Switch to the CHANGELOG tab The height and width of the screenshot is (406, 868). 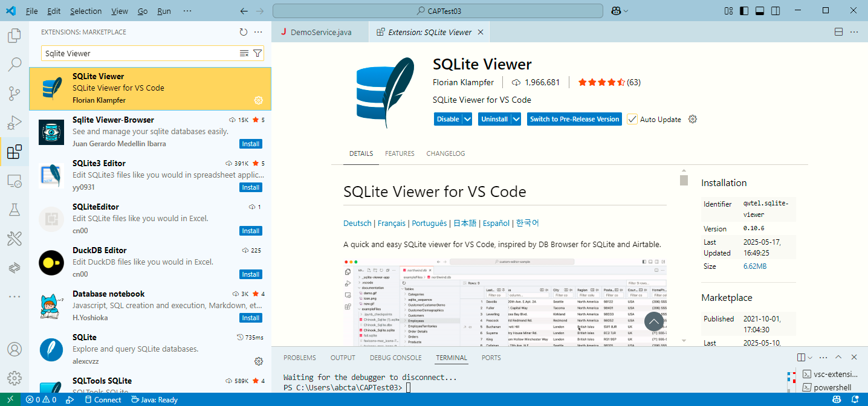click(445, 153)
